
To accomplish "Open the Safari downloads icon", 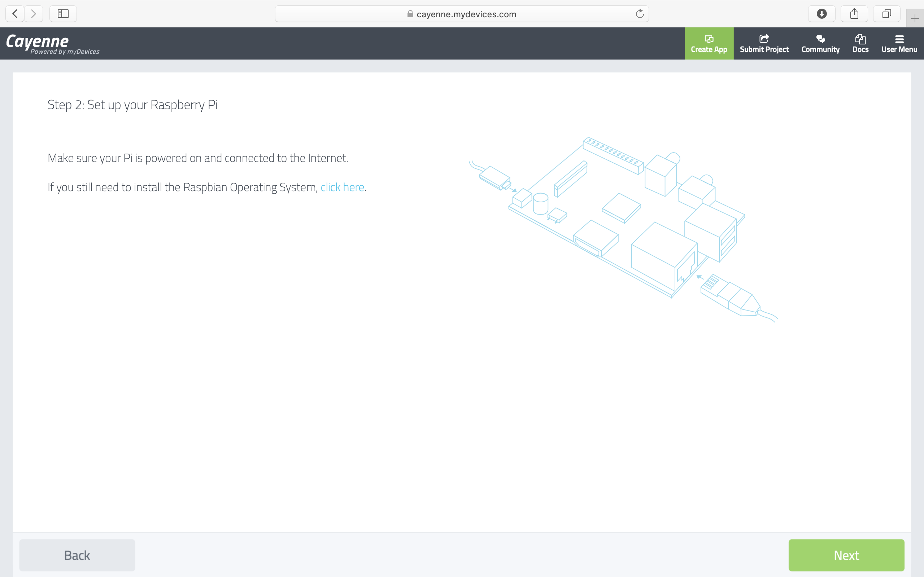I will [821, 14].
